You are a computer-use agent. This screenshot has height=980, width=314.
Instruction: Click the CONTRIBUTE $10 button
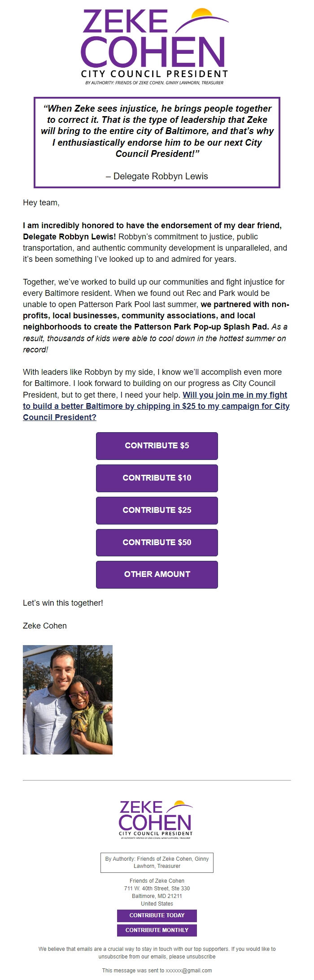point(157,478)
